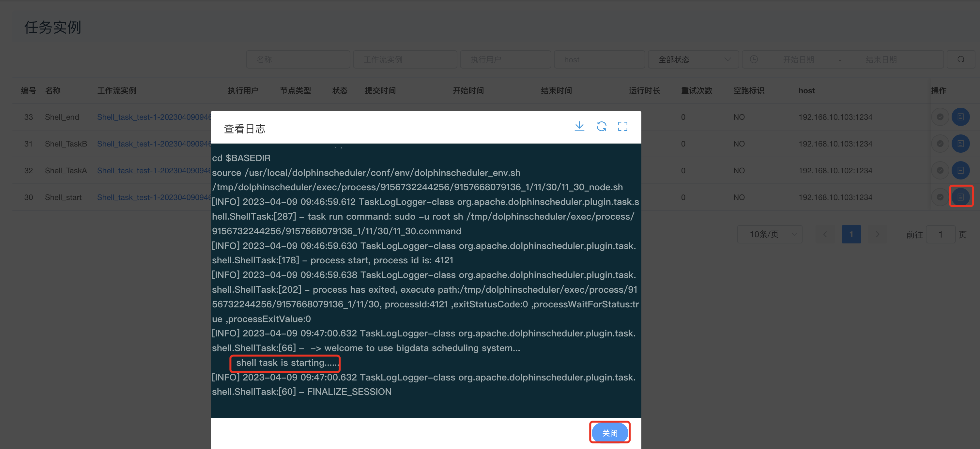Click the 名称 name filter field
The height and width of the screenshot is (449, 980).
[x=298, y=60]
